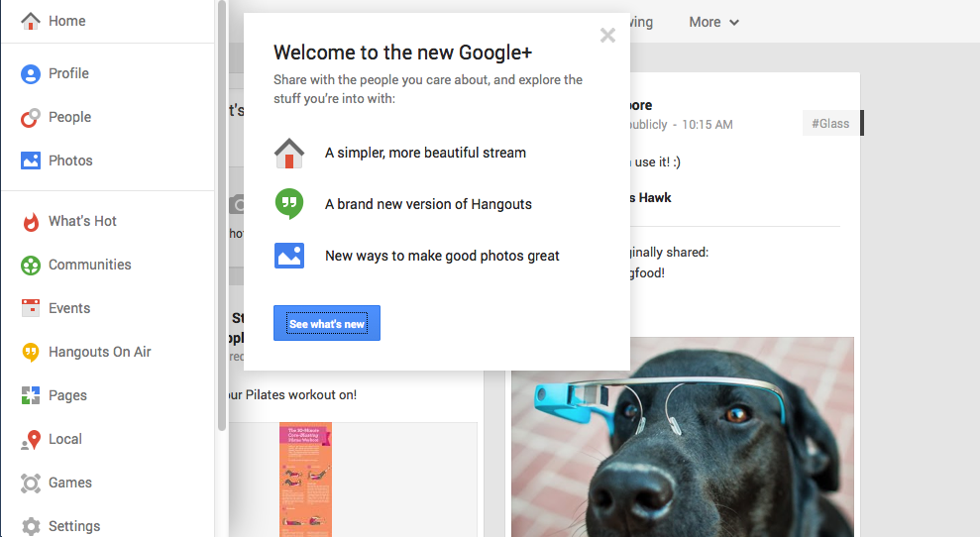This screenshot has height=537, width=980.
Task: Open Profile via its blue person icon
Action: [31, 73]
